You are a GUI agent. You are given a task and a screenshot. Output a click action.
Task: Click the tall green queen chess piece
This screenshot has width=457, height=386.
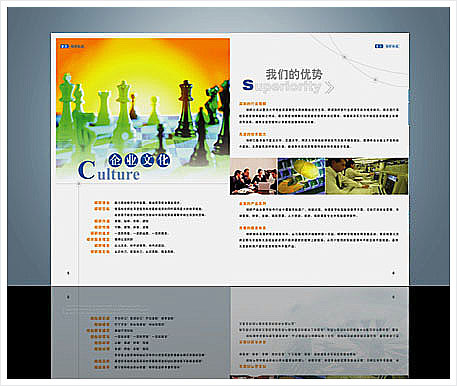[123, 110]
